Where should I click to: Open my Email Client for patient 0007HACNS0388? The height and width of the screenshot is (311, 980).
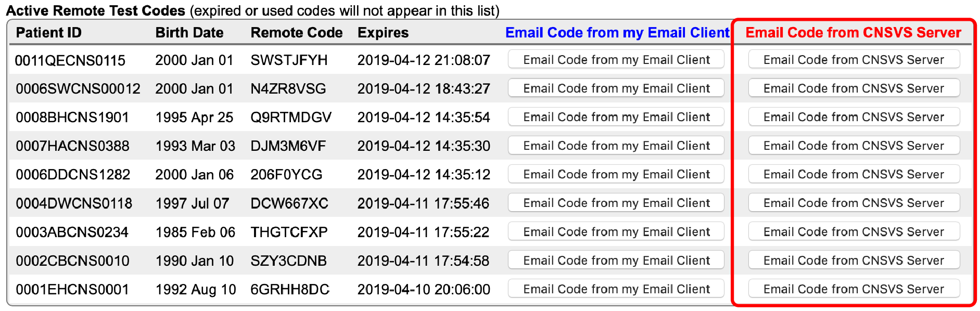[616, 146]
